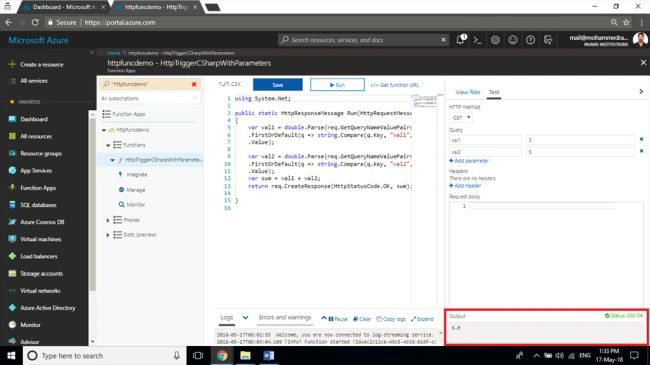Open Word from the taskbar
The image size is (650, 365).
[x=269, y=356]
